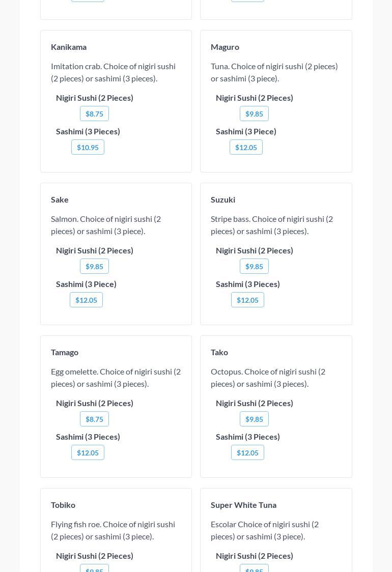Add Sake nigiri sushi at $9.85
Viewport: 392px width, 572px height.
pyautogui.click(x=94, y=266)
